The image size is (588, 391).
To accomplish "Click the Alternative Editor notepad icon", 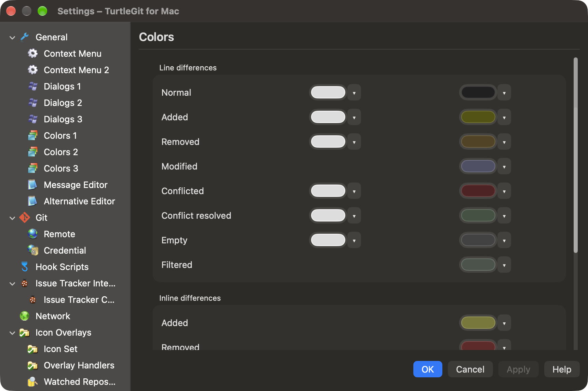I will click(33, 201).
